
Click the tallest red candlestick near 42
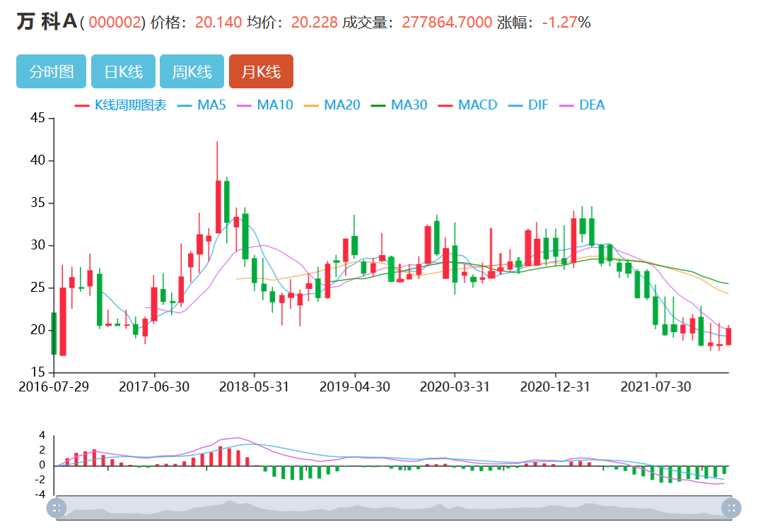point(218,205)
